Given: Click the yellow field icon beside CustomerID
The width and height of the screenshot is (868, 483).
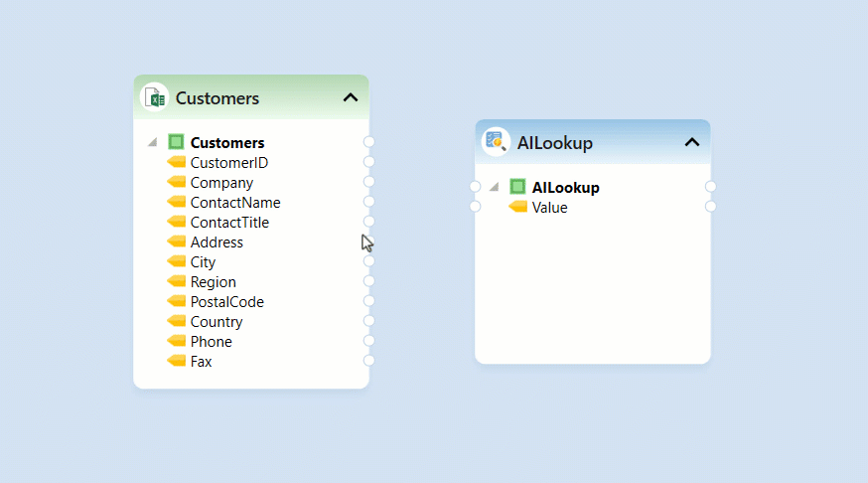Looking at the screenshot, I should point(177,162).
